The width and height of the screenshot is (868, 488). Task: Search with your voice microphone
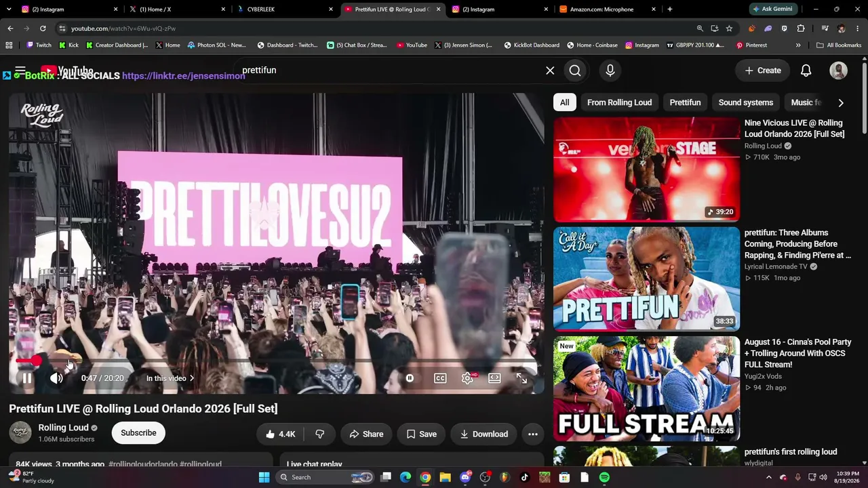pos(610,70)
